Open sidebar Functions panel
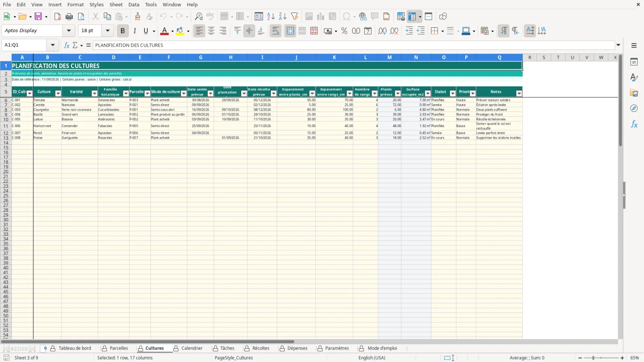The width and height of the screenshot is (644, 362). coord(634,124)
